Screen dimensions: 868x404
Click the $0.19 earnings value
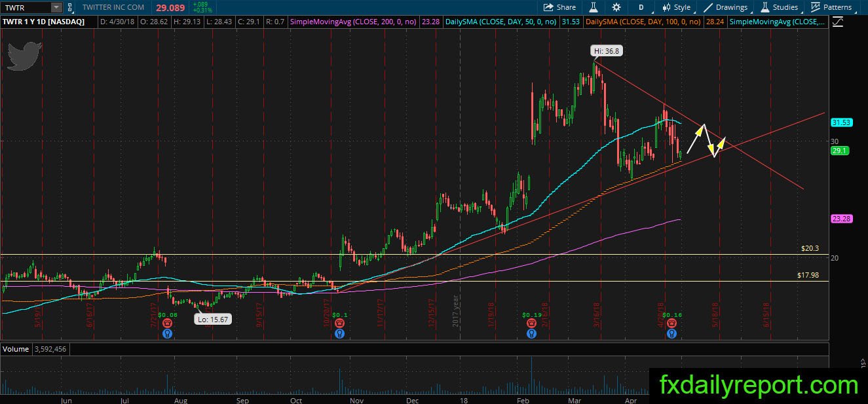(x=531, y=315)
